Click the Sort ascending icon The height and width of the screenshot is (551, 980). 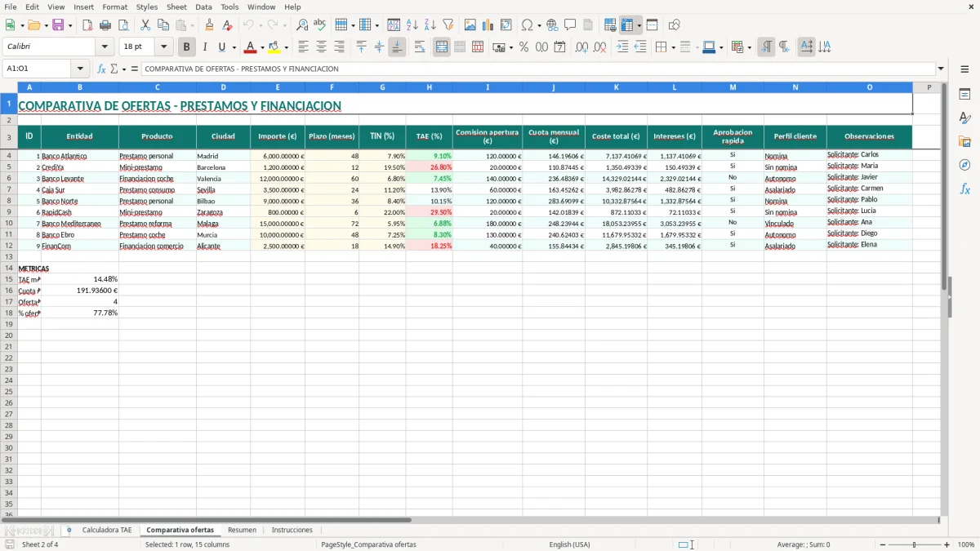click(x=412, y=25)
